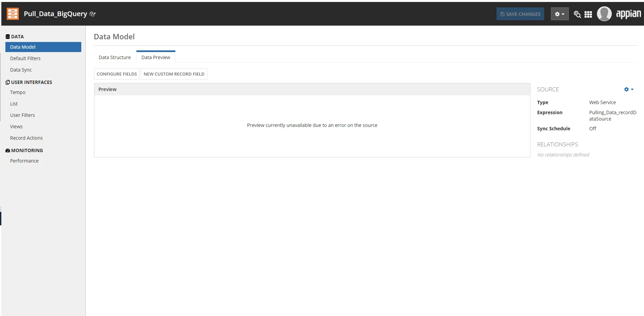Image resolution: width=644 pixels, height=316 pixels.
Task: Select the Data Preview tab
Action: 156,57
